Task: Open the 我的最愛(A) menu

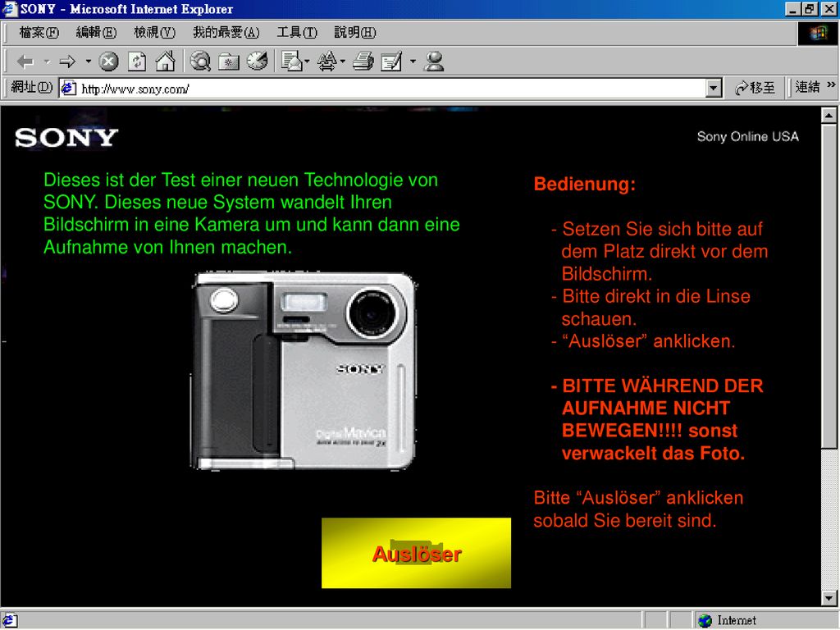Action: coord(226,33)
